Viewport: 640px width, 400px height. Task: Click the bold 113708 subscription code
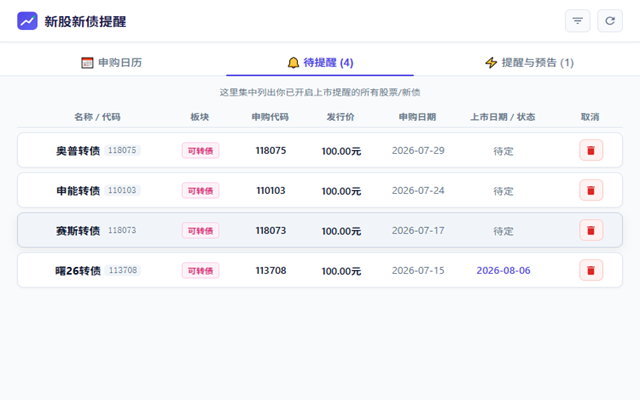pos(271,271)
